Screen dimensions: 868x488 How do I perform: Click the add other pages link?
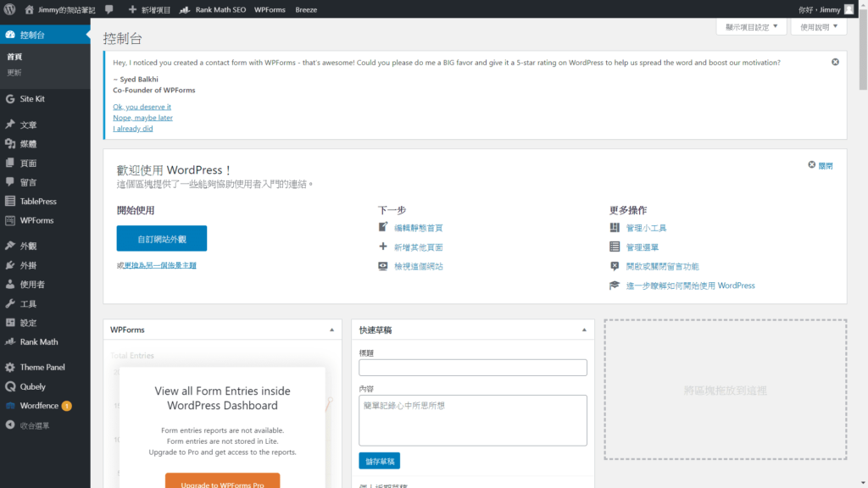pos(419,247)
